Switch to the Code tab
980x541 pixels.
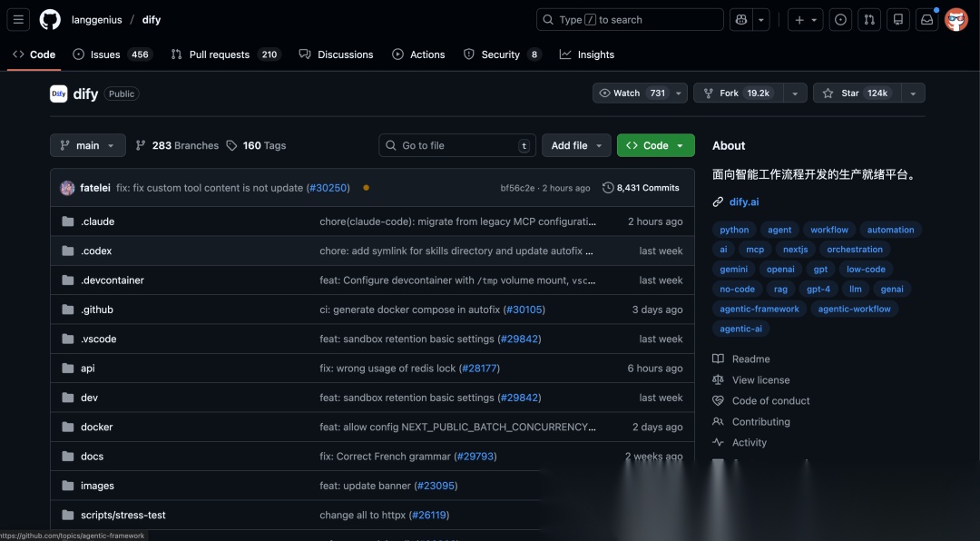(34, 54)
